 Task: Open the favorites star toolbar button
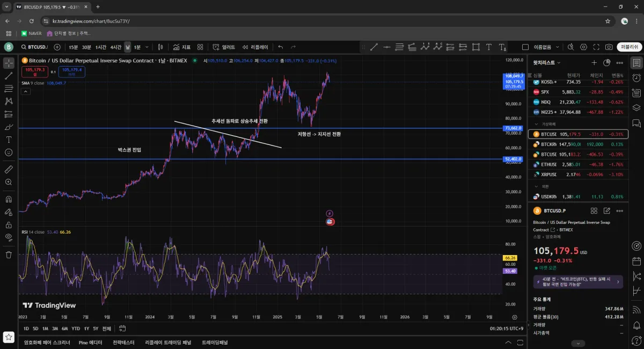[x=9, y=337]
